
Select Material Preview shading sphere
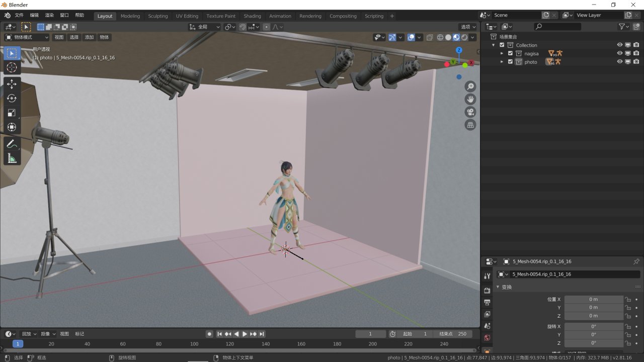point(456,37)
